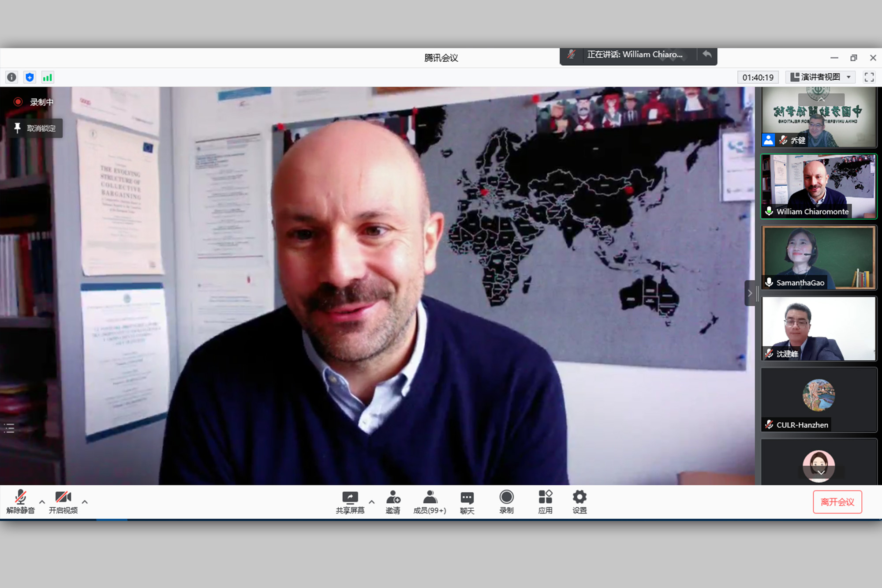Click 取消锁定 to unpin video

point(35,128)
